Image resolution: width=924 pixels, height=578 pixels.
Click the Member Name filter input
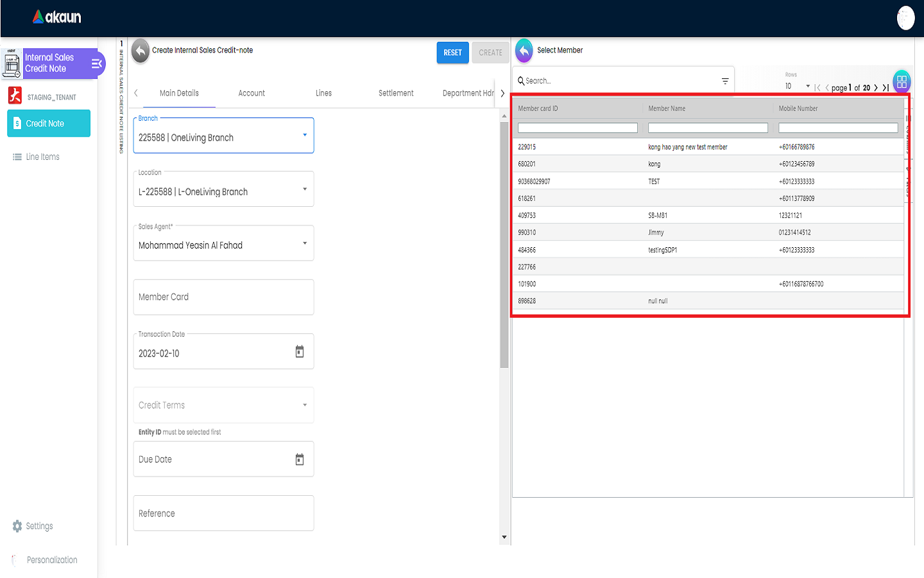coord(708,128)
